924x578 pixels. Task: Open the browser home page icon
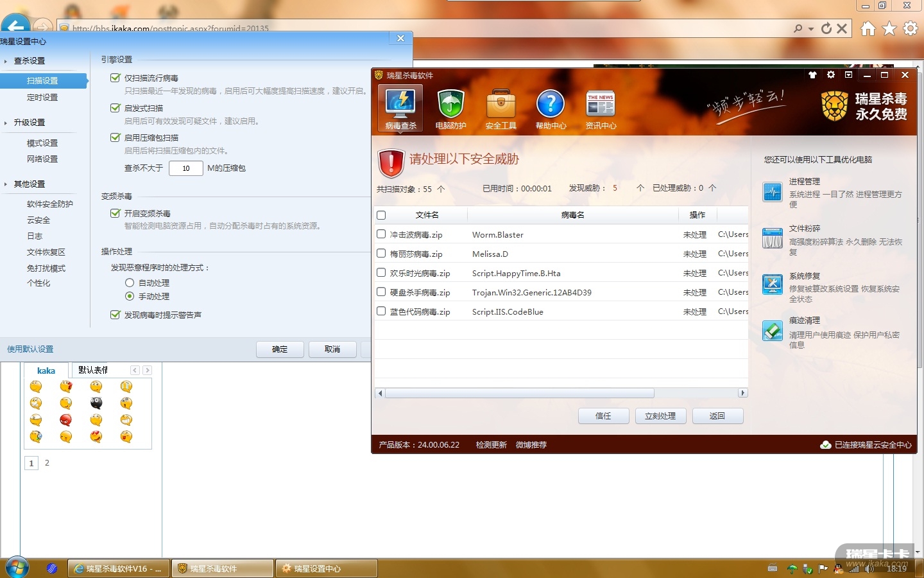coord(868,28)
